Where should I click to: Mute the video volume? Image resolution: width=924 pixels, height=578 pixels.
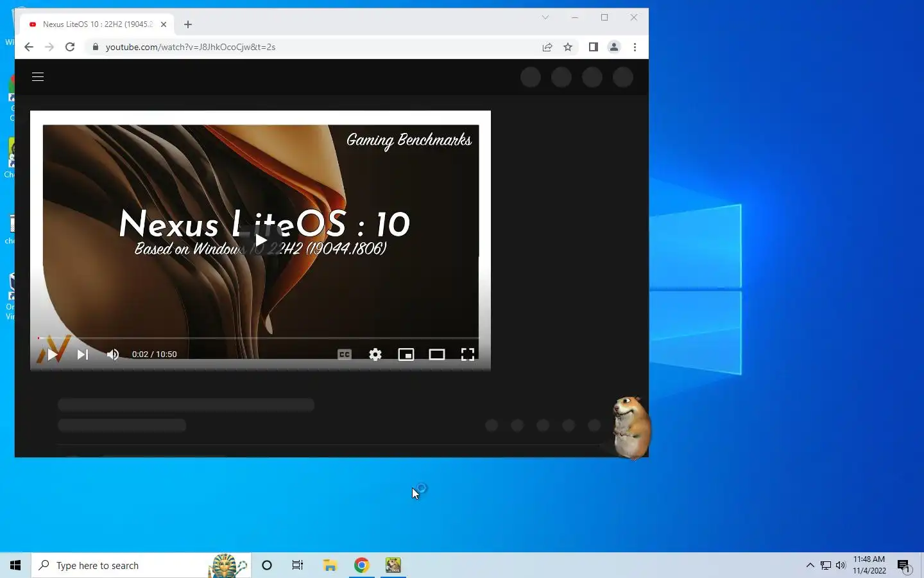(x=113, y=355)
